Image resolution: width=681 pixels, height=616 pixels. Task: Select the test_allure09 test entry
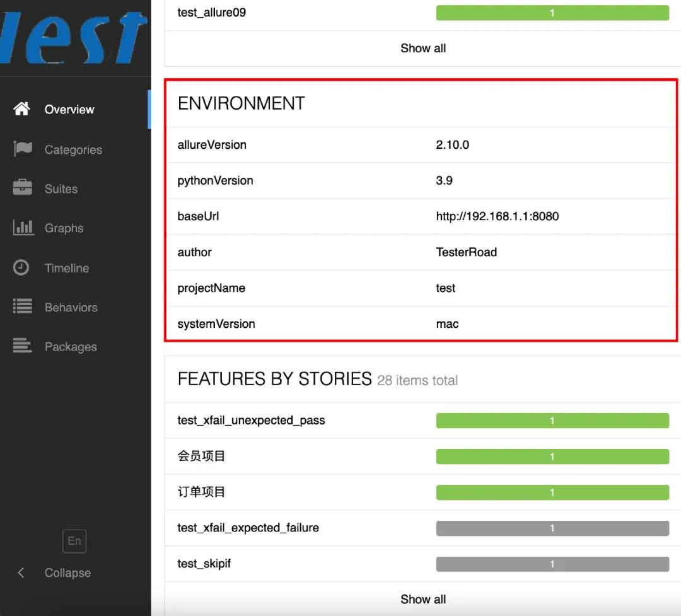point(211,12)
